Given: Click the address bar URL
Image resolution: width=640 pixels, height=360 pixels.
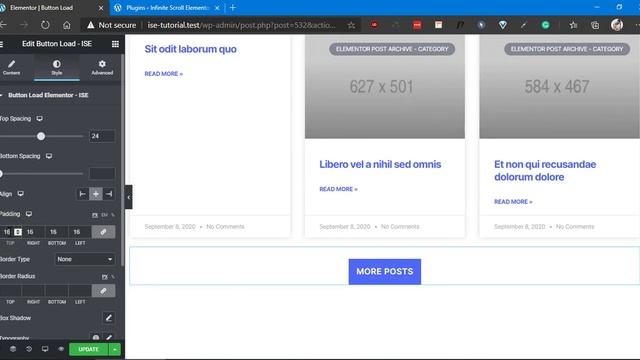Looking at the screenshot, I should point(241,25).
